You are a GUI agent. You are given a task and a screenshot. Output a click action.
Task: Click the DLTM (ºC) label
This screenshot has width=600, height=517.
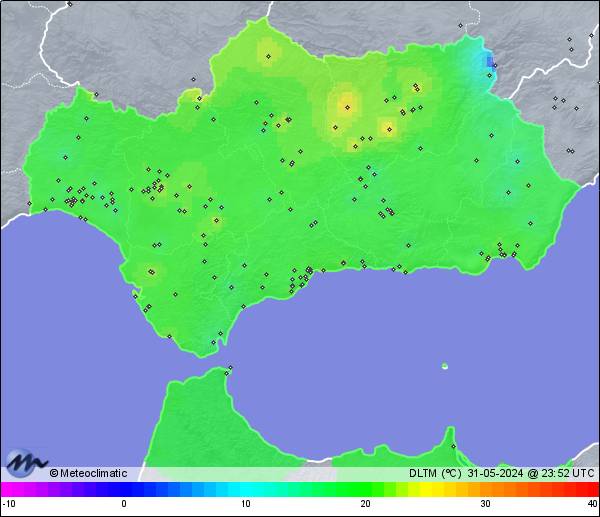tap(435, 473)
